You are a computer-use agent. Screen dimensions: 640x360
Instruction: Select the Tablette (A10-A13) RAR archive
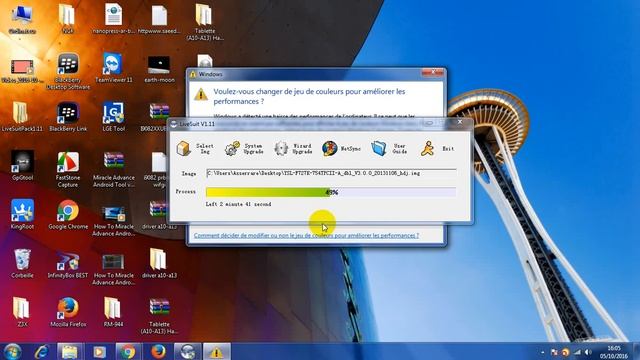click(159, 316)
